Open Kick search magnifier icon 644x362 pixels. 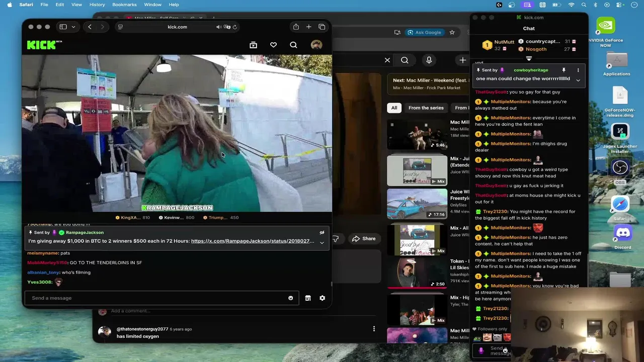293,45
